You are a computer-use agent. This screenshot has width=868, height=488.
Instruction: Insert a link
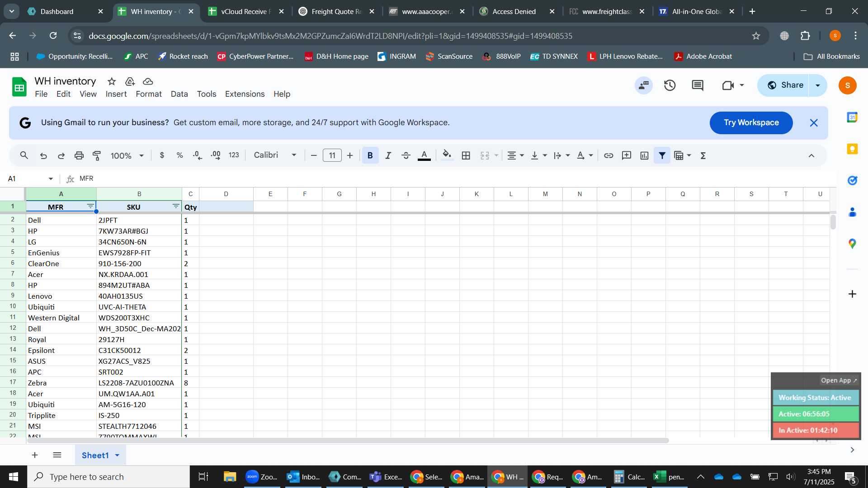point(609,155)
